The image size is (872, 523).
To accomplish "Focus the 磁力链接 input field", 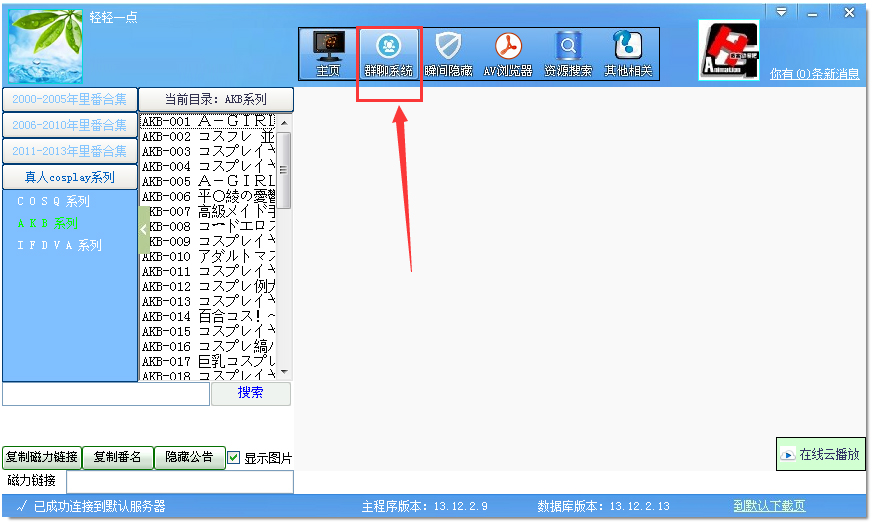I will coord(180,482).
